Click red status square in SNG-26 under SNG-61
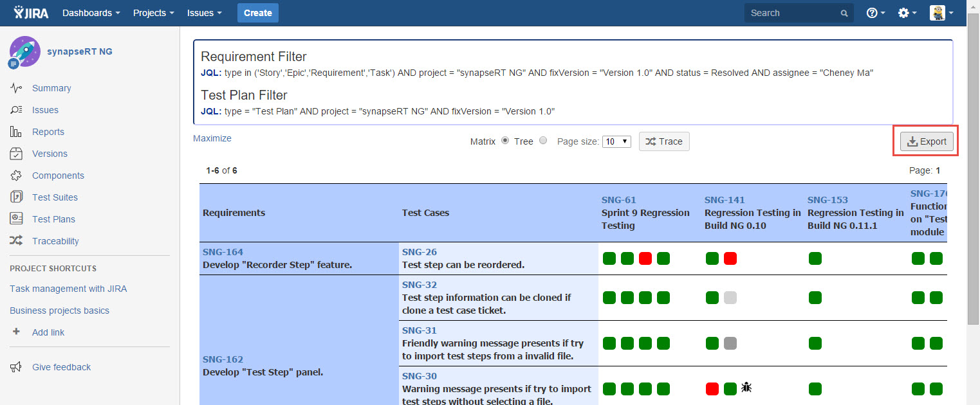This screenshot has width=980, height=405. (645, 258)
